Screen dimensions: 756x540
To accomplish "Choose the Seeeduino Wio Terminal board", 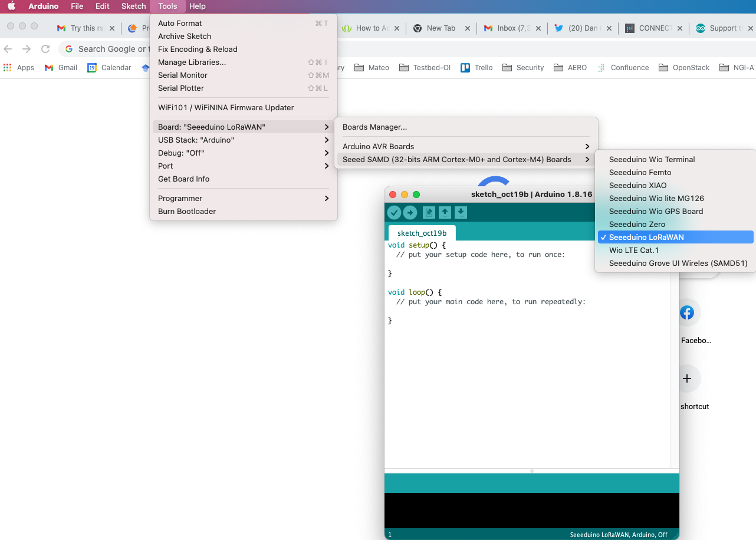I will [652, 159].
